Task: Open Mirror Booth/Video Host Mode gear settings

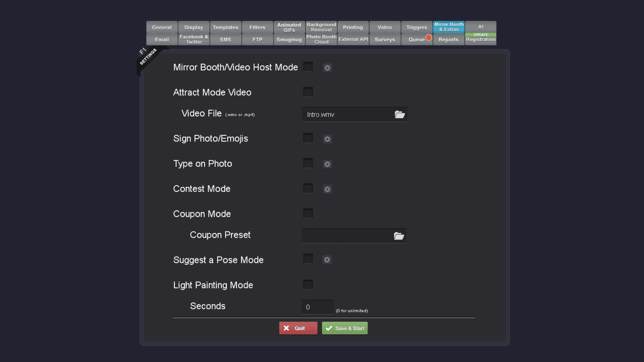Action: click(x=327, y=68)
